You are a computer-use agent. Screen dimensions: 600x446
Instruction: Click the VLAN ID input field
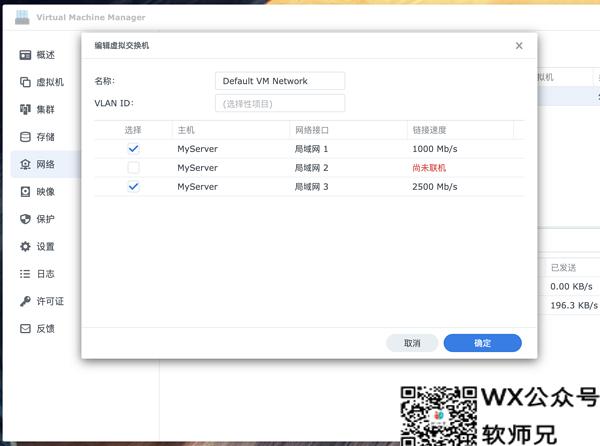click(x=279, y=104)
